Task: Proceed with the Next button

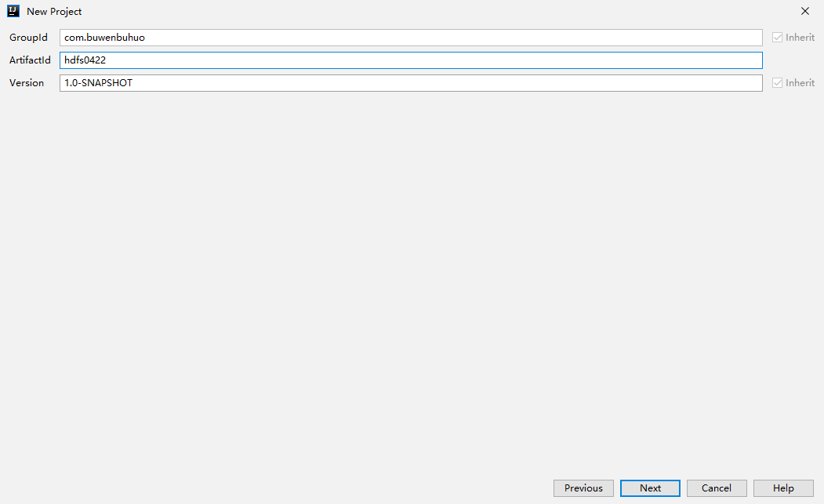Action: (x=650, y=488)
